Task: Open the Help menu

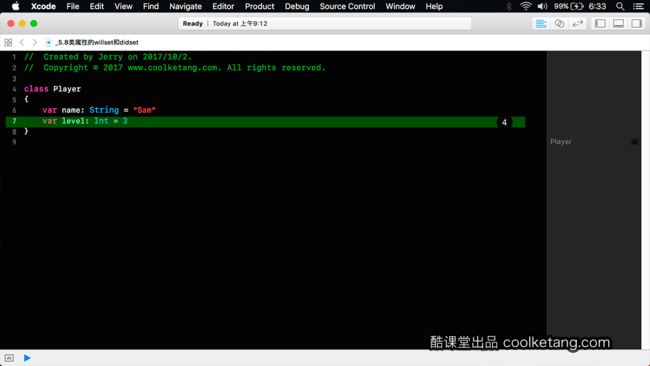Action: (434, 6)
